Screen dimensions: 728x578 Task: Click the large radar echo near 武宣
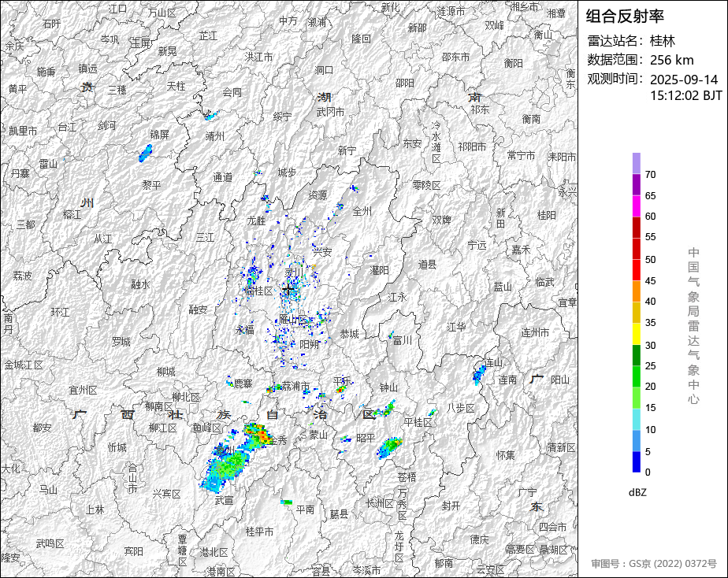click(226, 466)
